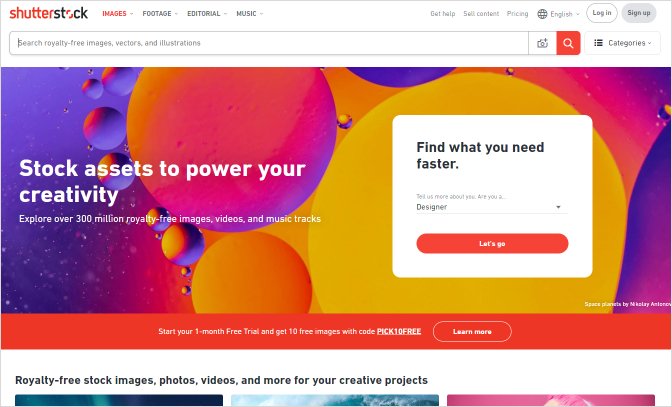Click the Shutterstock logo
The height and width of the screenshot is (407, 672).
(48, 13)
